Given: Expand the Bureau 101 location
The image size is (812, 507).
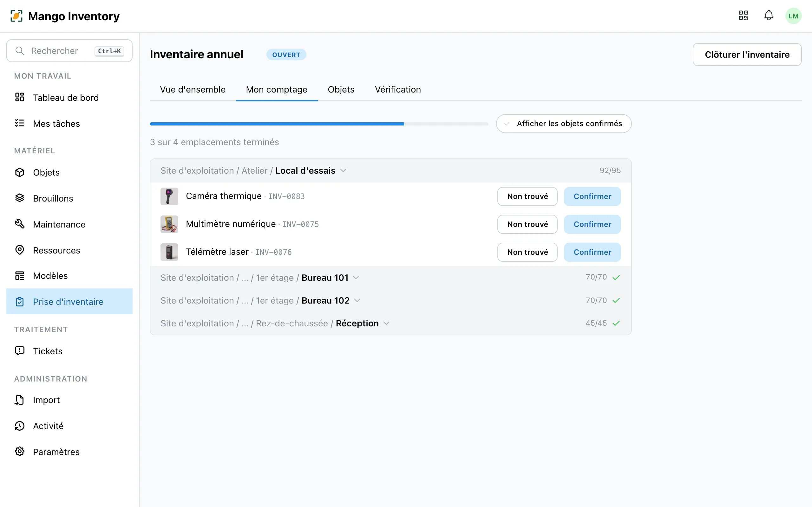Looking at the screenshot, I should point(390,278).
